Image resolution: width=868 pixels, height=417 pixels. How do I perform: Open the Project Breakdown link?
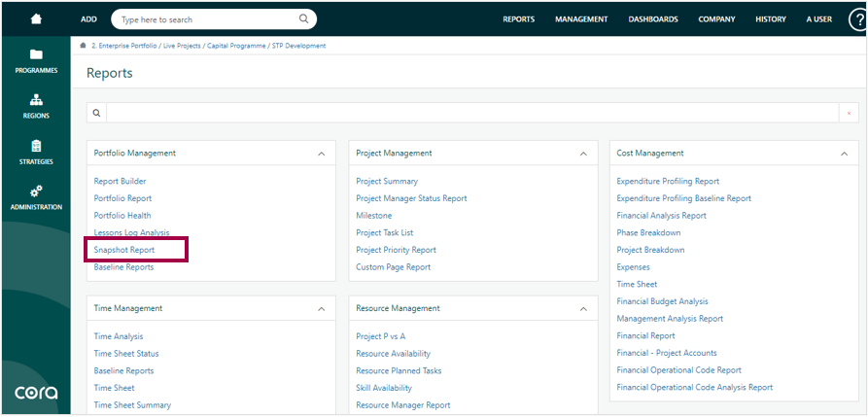pyautogui.click(x=650, y=250)
